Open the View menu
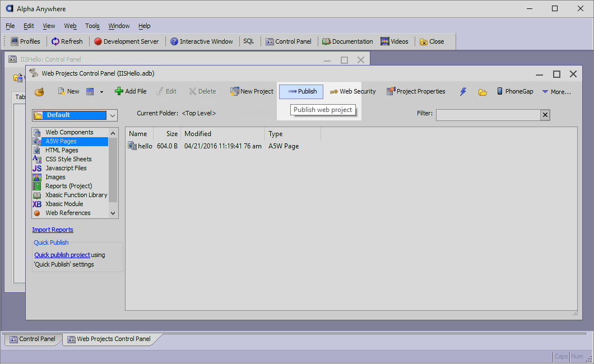594x364 pixels. [49, 26]
